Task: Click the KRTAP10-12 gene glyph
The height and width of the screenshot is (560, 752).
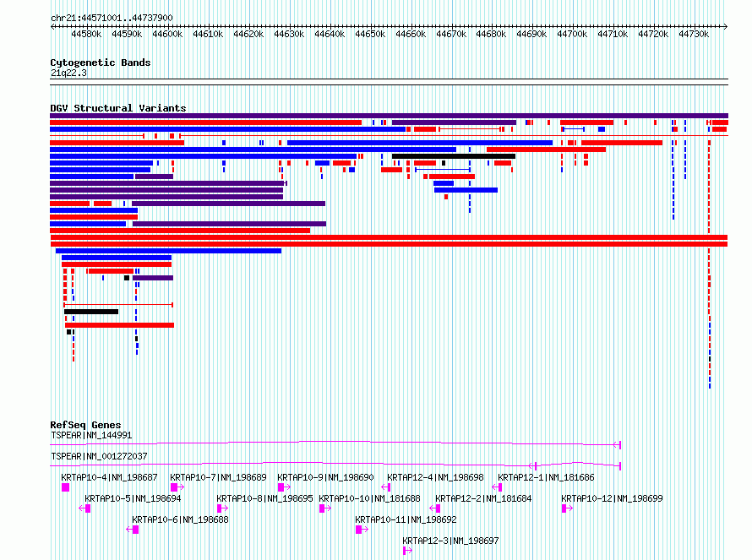Action: point(567,508)
